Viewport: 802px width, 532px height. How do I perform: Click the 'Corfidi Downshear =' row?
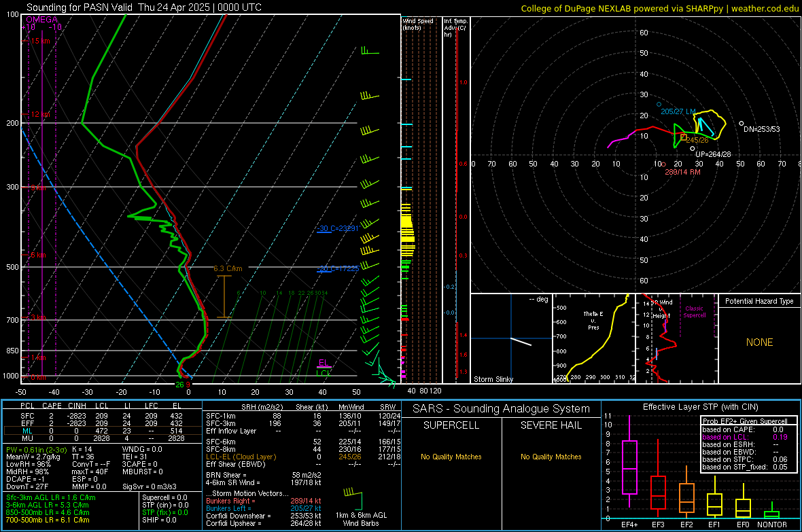pos(264,516)
